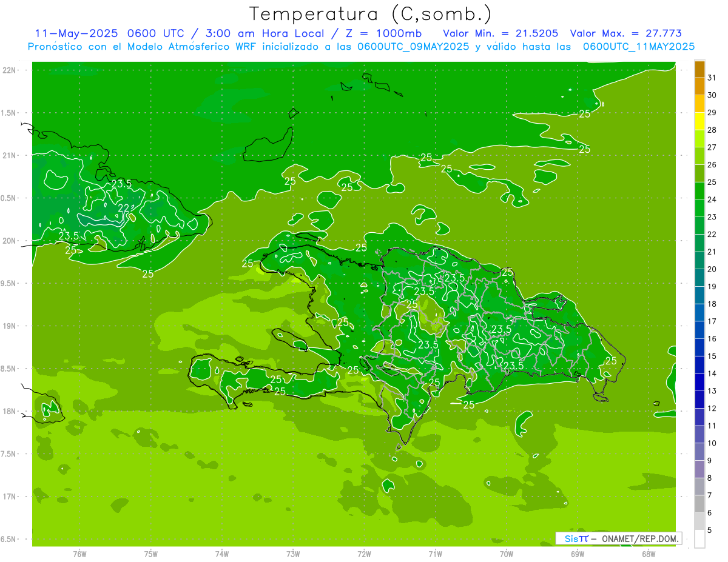Click the "74W" longitude axis label

(222, 554)
